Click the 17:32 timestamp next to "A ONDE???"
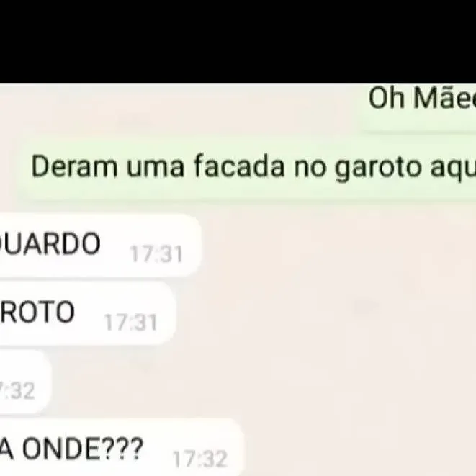Image resolution: width=476 pixels, height=476 pixels. pyautogui.click(x=200, y=459)
